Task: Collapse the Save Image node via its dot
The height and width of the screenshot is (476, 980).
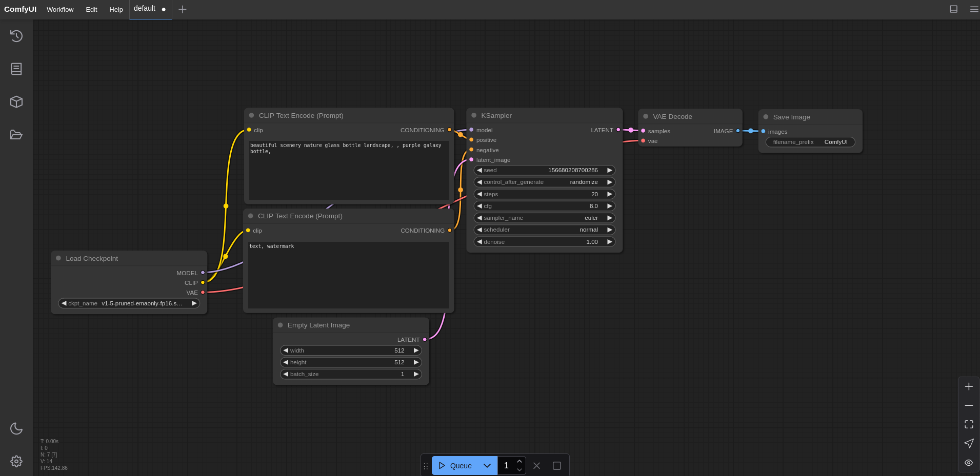Action: coord(766,117)
